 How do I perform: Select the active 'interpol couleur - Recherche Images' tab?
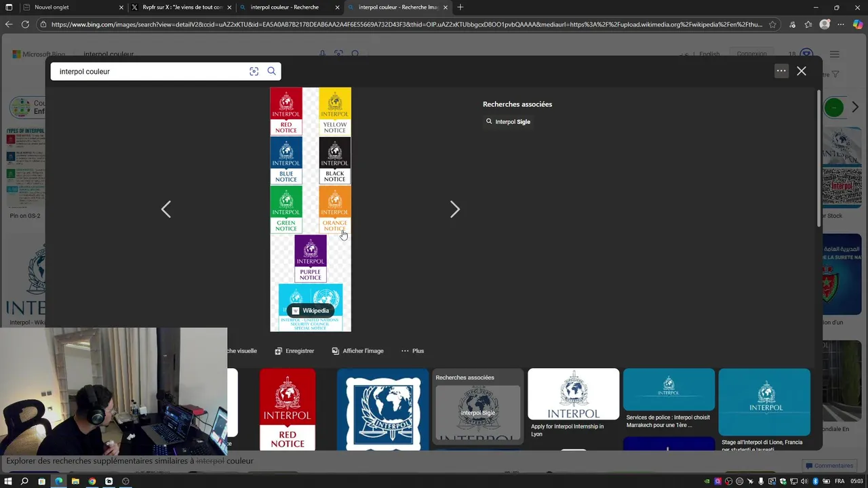click(x=397, y=7)
